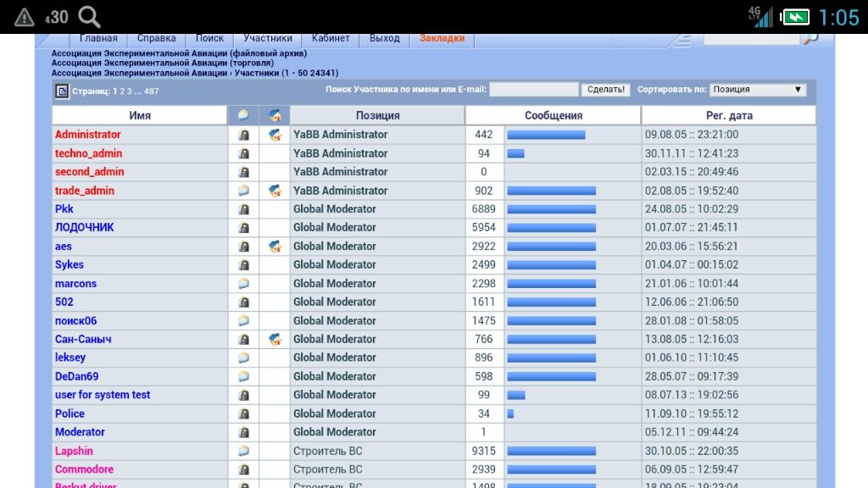Click the hidden email lock icon for Pkk
This screenshot has width=868, height=488.
coord(243,209)
